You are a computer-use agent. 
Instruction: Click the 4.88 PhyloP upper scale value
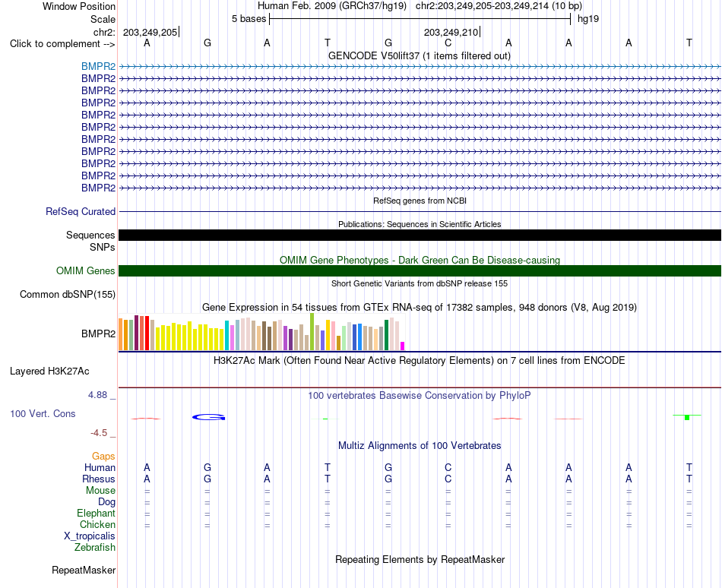pos(97,395)
